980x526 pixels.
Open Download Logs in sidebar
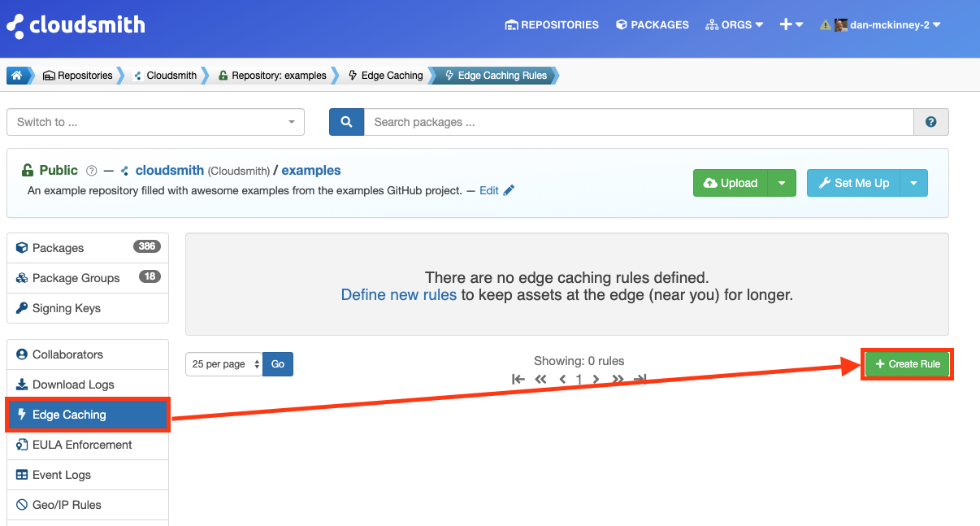point(88,385)
